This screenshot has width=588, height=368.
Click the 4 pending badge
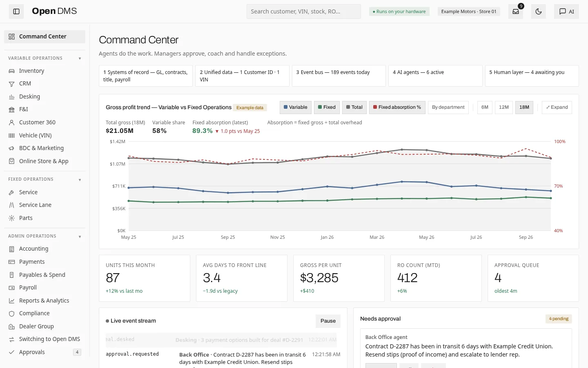[x=559, y=319]
